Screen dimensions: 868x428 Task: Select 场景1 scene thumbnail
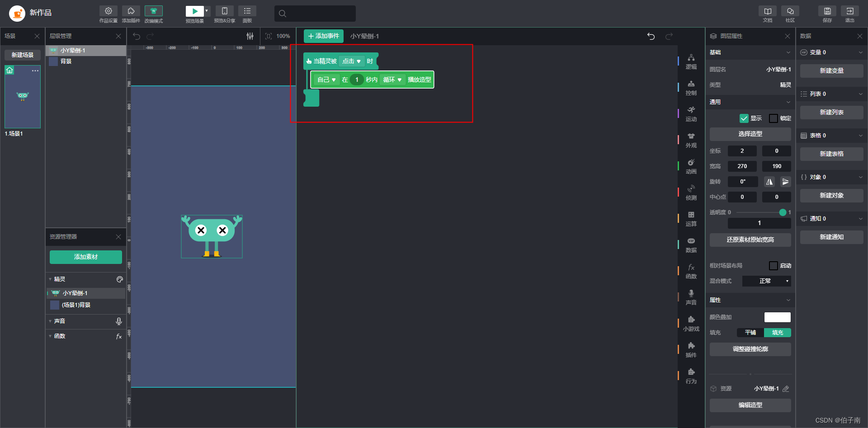tap(23, 97)
